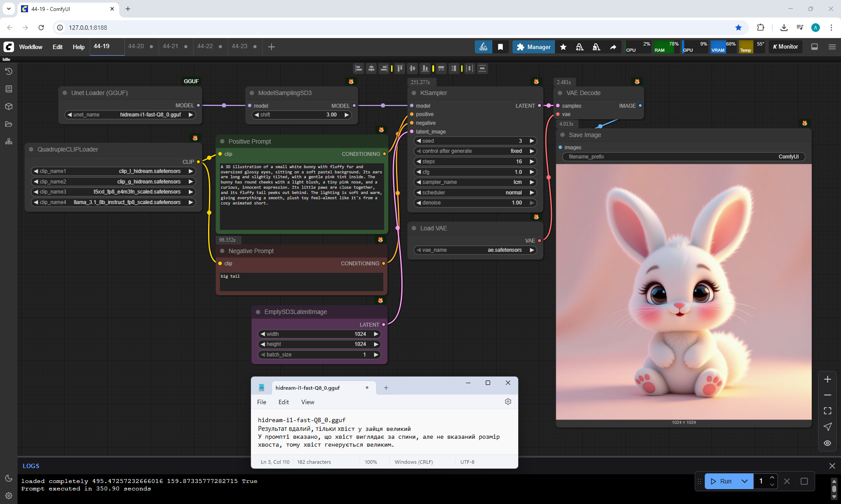The image size is (841, 504).
Task: Switch to the 44-21 workflow tab
Action: (x=170, y=46)
